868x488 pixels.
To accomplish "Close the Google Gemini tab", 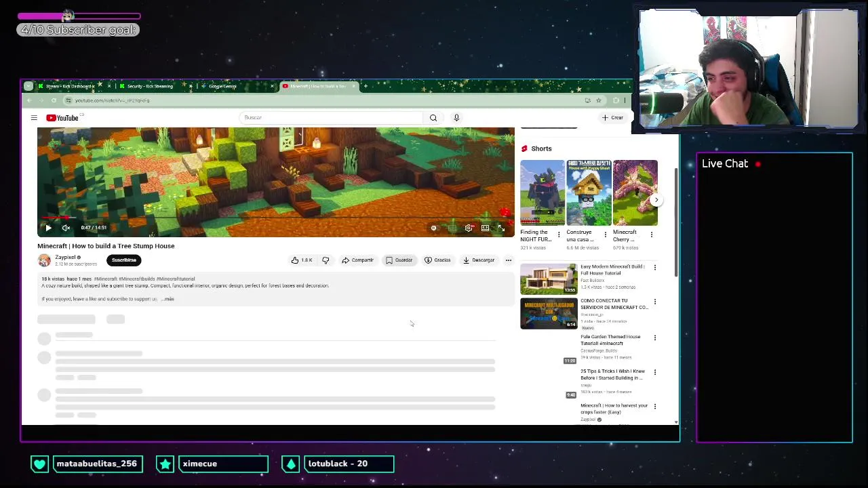I will 272,86.
